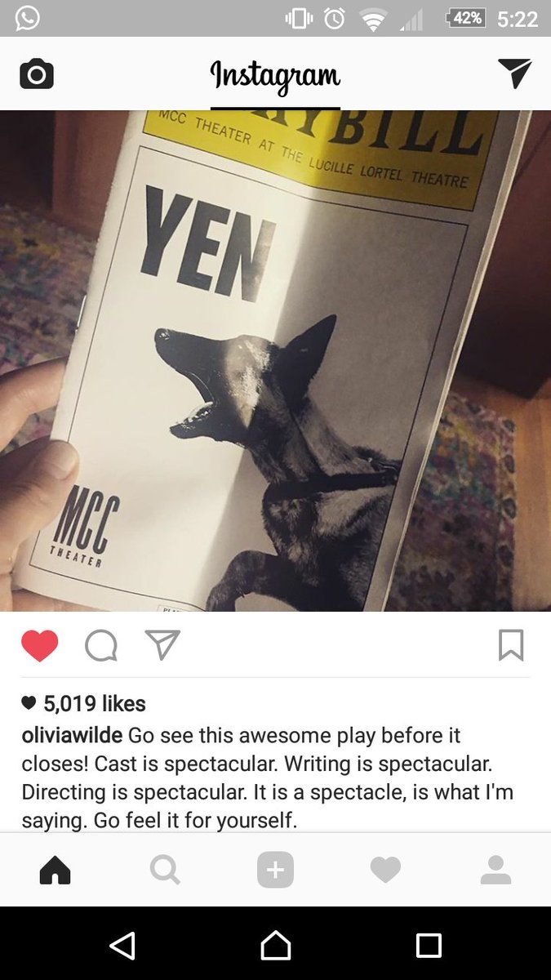This screenshot has height=980, width=551.
Task: Open WhatsApp notification in status bar
Action: pyautogui.click(x=27, y=18)
